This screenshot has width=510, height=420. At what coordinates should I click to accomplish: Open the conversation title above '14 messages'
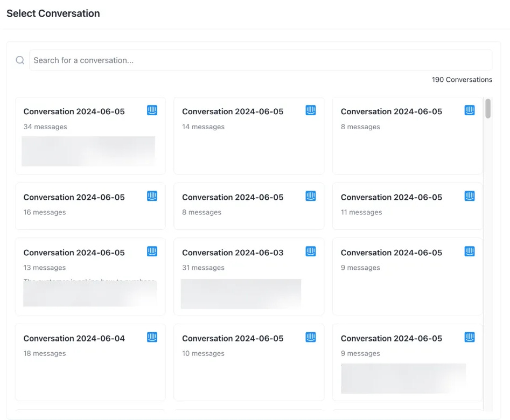click(233, 111)
